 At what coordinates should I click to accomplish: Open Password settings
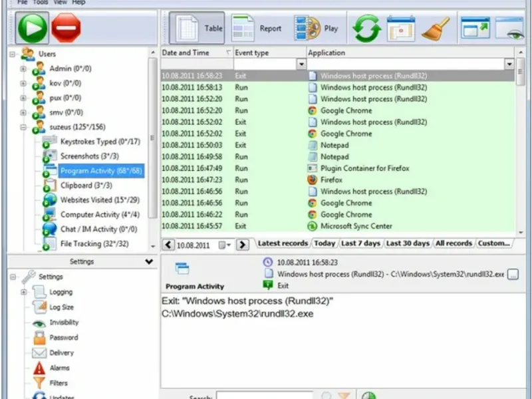tap(63, 337)
